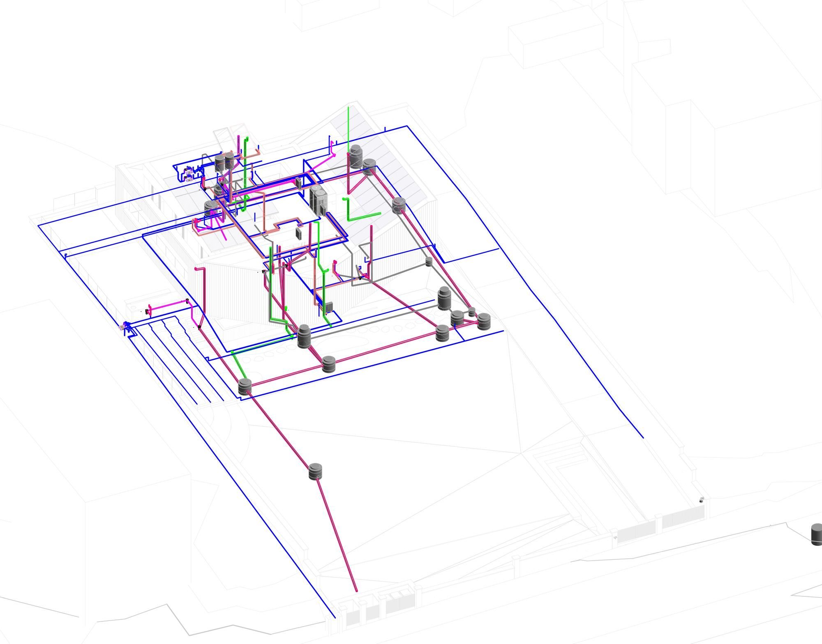Select the bottom end of the long crimson pipe
This screenshot has height=644, width=822.
pyautogui.click(x=356, y=591)
